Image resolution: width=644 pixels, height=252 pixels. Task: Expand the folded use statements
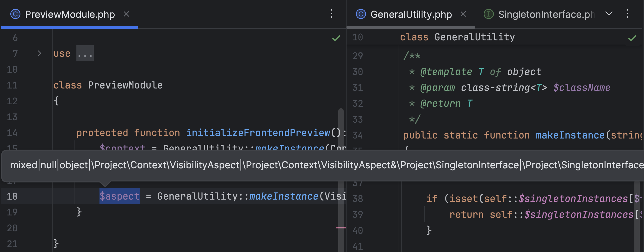tap(39, 53)
